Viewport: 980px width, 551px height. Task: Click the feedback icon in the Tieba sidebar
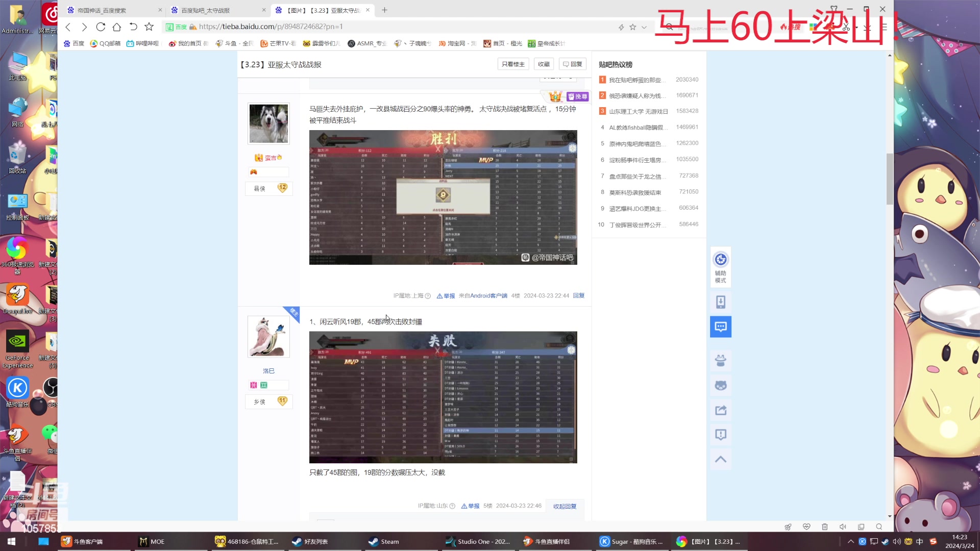click(x=720, y=434)
